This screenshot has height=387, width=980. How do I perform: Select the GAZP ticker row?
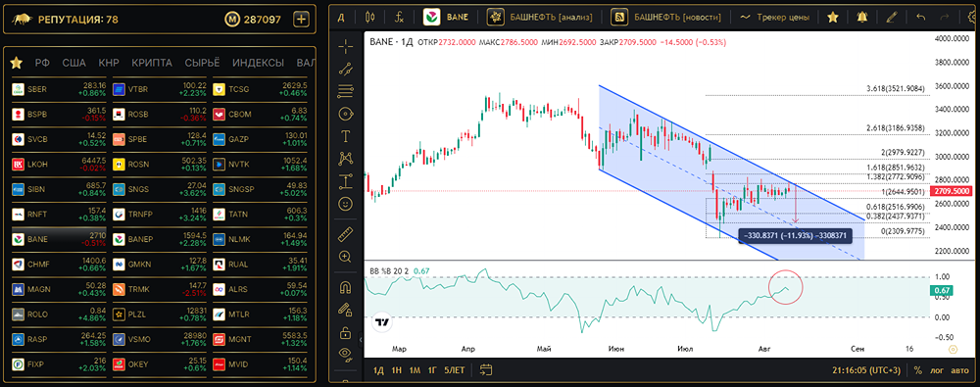260,139
